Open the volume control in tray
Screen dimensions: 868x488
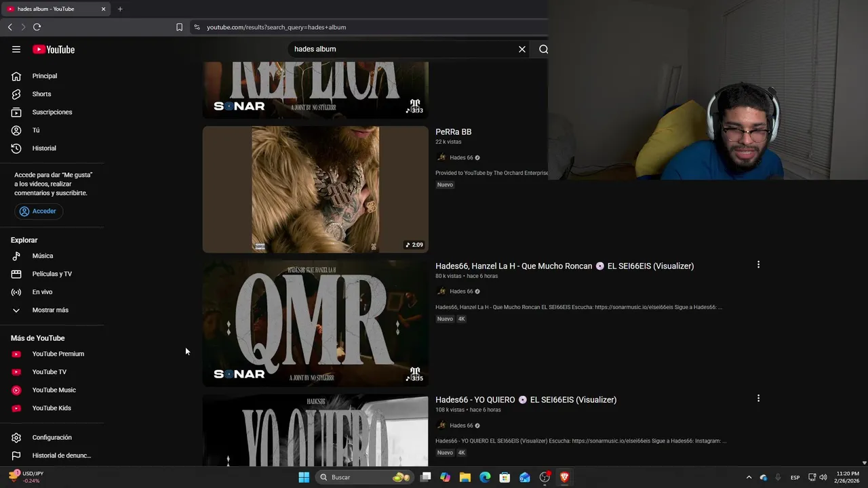click(x=823, y=477)
